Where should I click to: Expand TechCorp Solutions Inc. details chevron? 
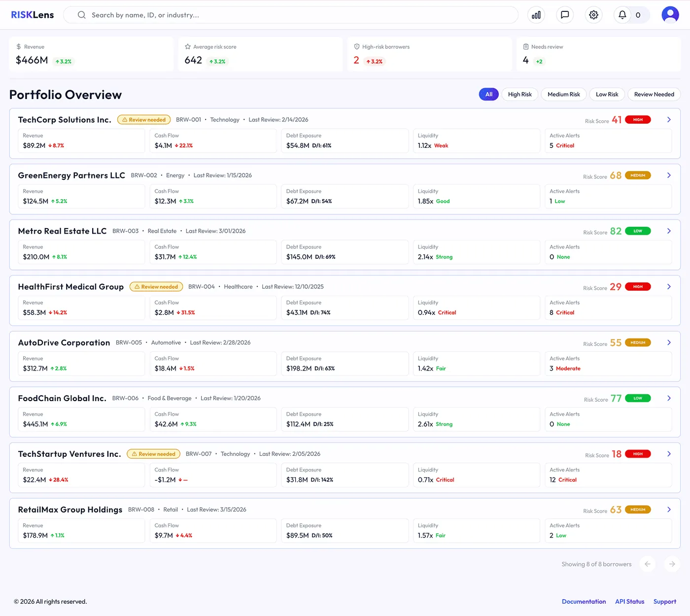pos(669,120)
